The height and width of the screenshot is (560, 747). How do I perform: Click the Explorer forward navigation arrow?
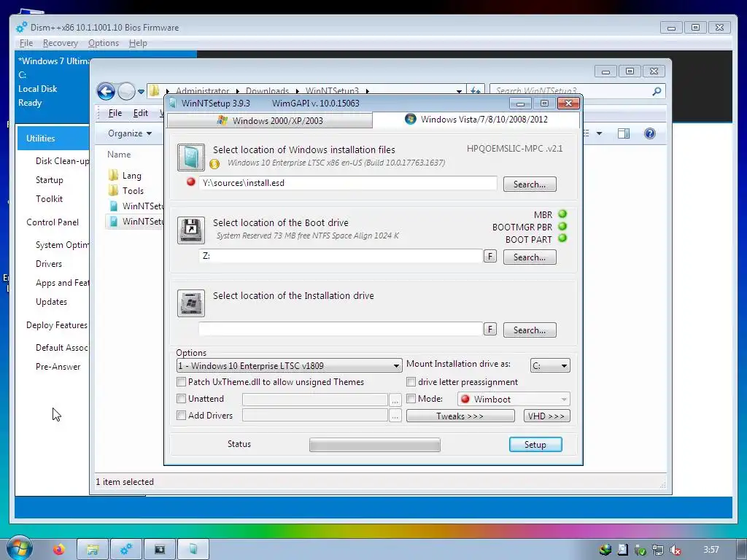126,91
